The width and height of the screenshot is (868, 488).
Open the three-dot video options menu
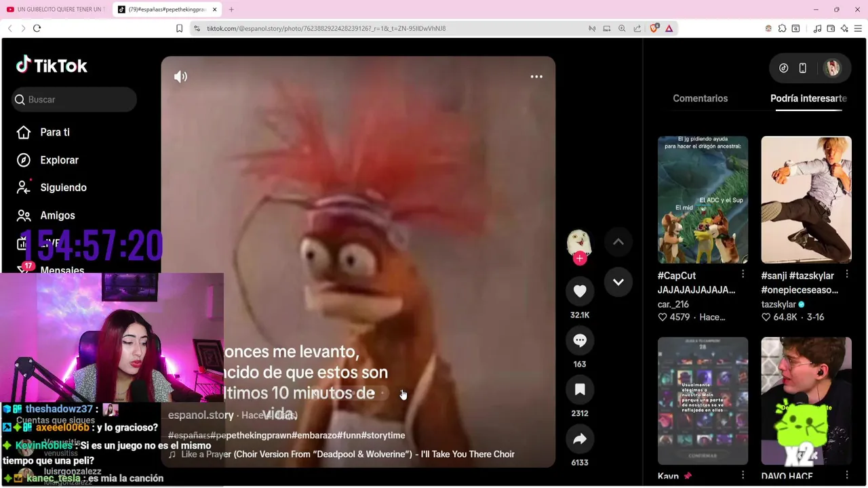tap(536, 77)
